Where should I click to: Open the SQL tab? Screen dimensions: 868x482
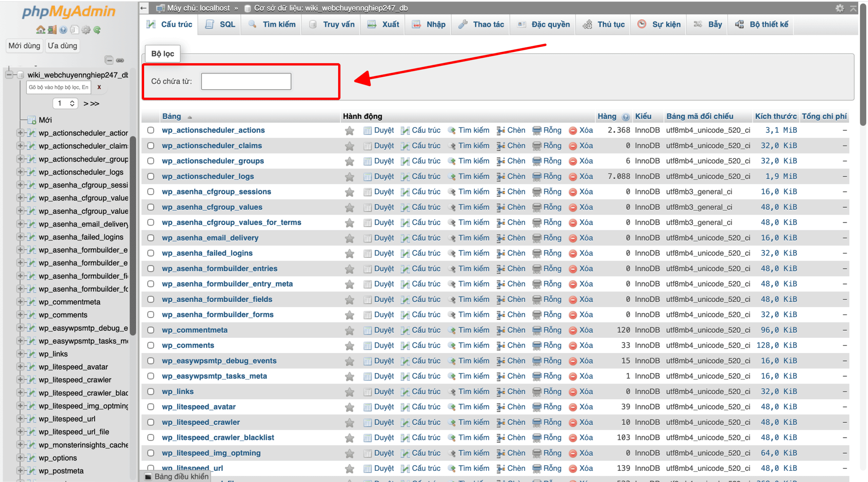pos(220,24)
